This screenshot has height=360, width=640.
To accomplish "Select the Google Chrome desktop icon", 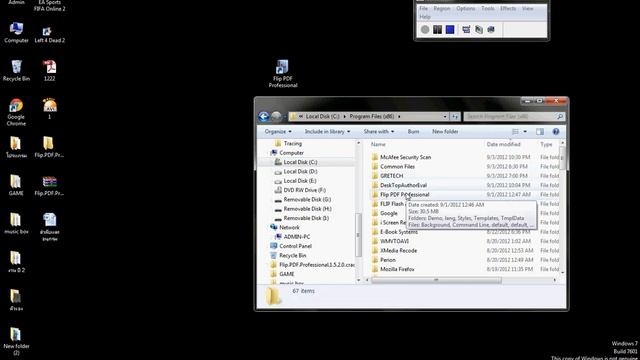I will [16, 112].
